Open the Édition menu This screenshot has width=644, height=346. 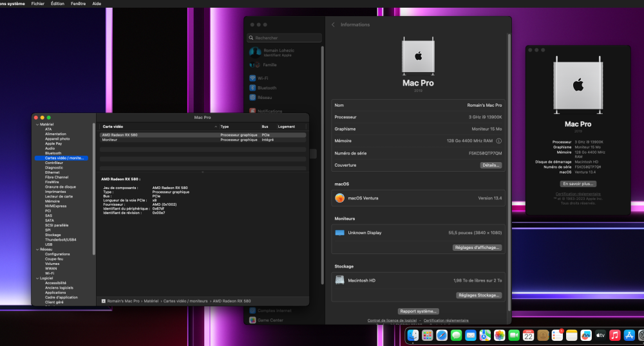(57, 4)
